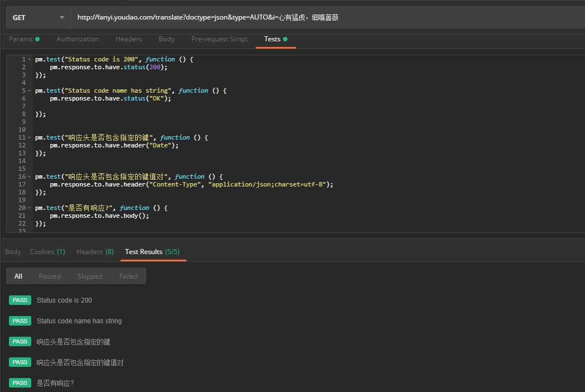The height and width of the screenshot is (392, 585).
Task: Click 'Status code name has string' result text
Action: [x=79, y=321]
